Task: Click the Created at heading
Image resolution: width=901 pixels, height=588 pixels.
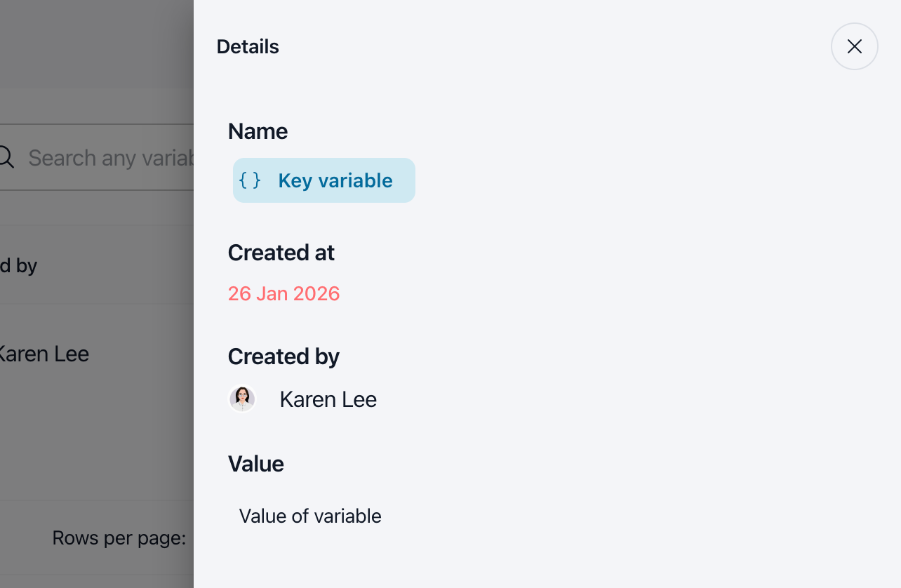Action: 281,253
